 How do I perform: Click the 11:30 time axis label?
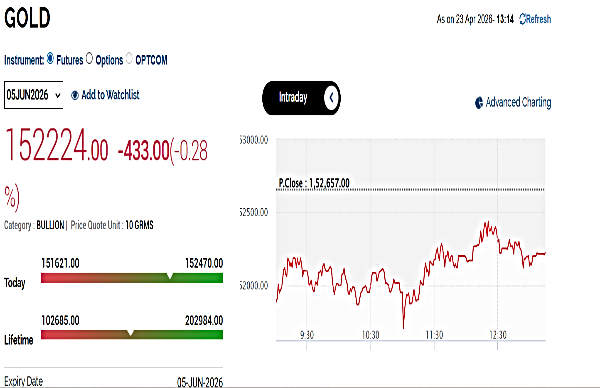coord(434,335)
